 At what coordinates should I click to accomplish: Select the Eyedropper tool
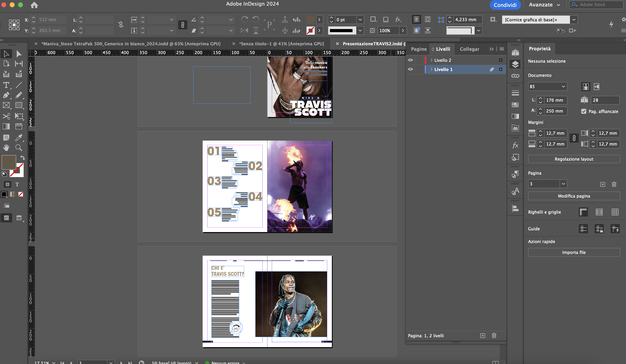point(19,137)
